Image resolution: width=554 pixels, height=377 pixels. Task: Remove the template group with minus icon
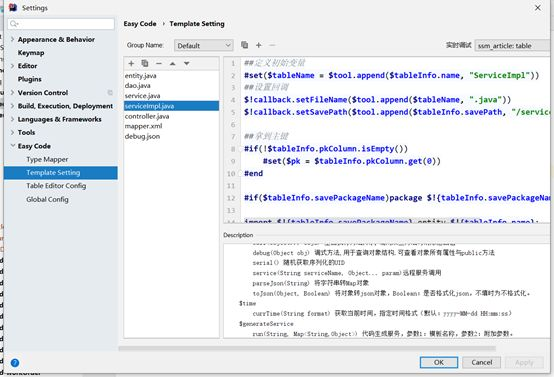coord(272,45)
